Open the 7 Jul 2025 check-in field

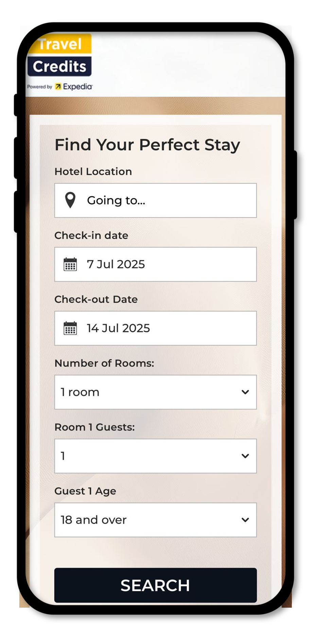(x=156, y=264)
